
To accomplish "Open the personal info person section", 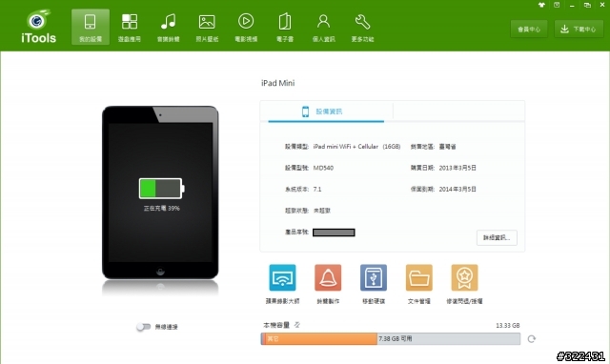I will [323, 27].
